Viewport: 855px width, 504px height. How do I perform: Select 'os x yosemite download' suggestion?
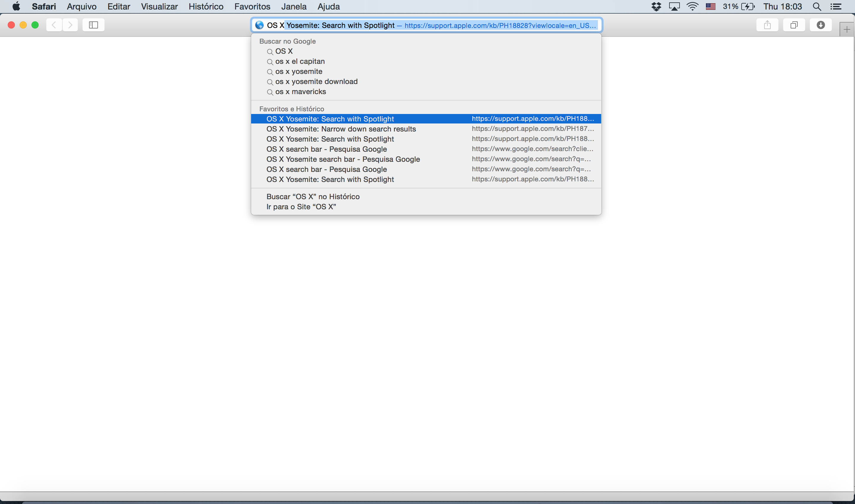pos(316,81)
